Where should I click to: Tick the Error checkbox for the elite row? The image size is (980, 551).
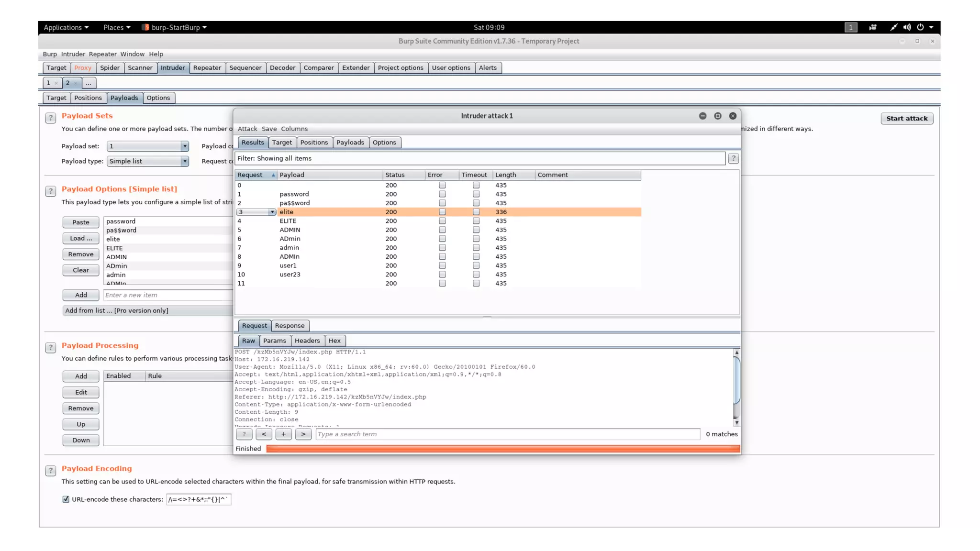442,212
